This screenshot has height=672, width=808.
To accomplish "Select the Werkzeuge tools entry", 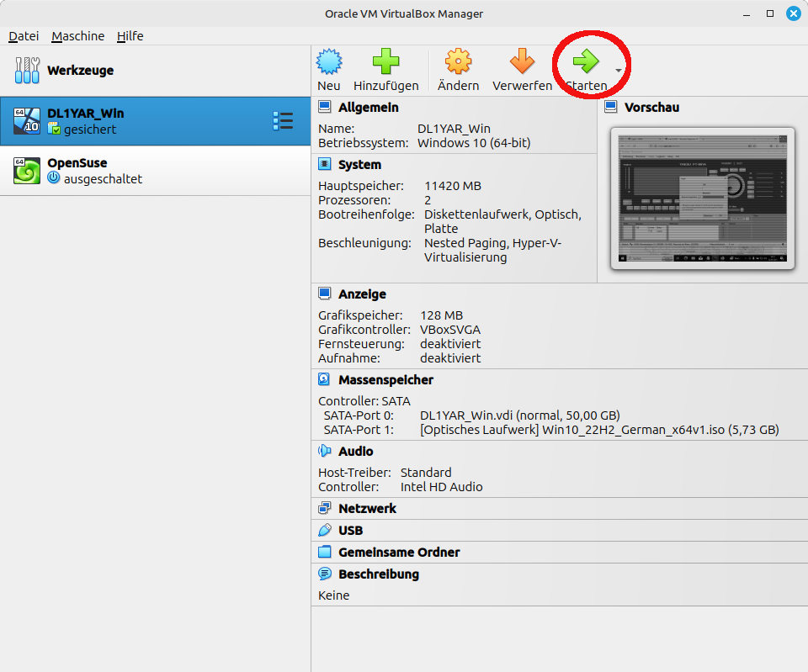I will pyautogui.click(x=80, y=71).
